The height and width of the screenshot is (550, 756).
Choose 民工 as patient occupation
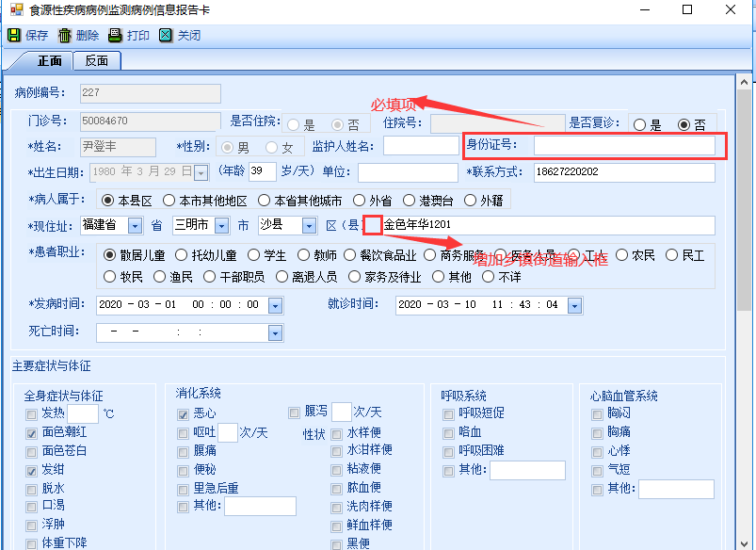[672, 254]
